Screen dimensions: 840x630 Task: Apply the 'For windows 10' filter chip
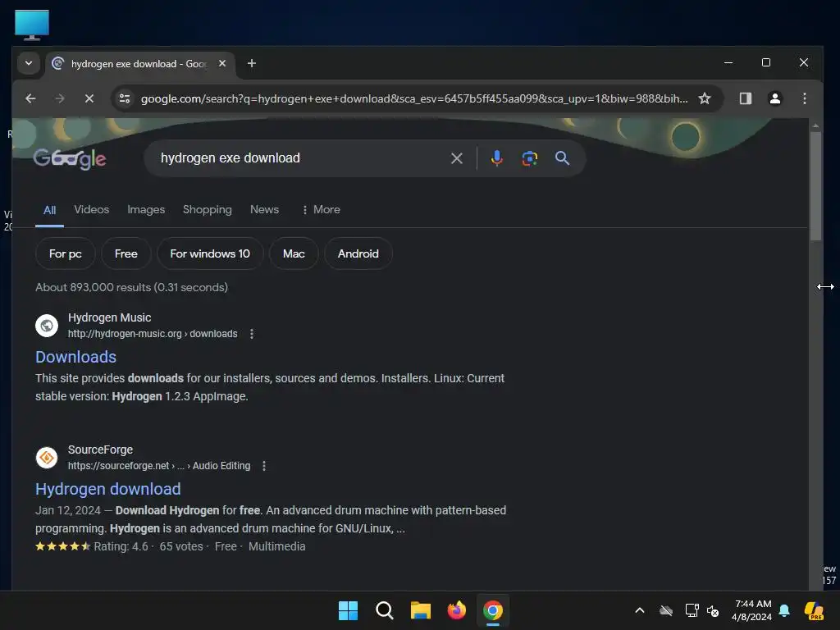point(210,254)
